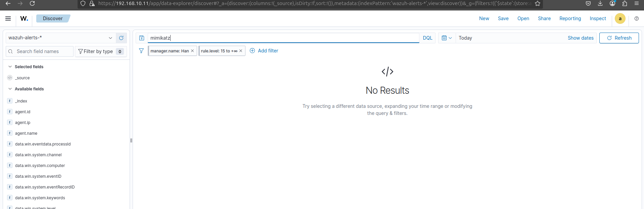The width and height of the screenshot is (644, 209).
Task: Open the browser downloads icon
Action: point(600,3)
